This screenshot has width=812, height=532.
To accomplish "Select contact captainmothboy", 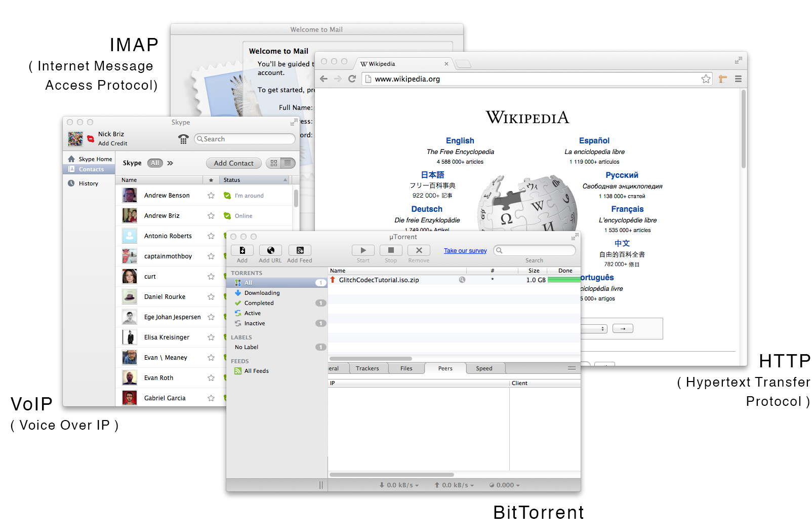I will [168, 256].
